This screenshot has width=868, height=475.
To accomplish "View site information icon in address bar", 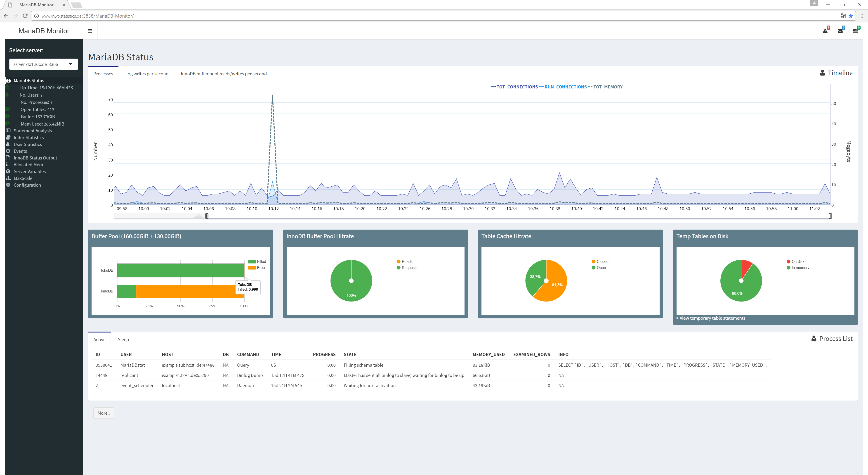I will tap(36, 16).
